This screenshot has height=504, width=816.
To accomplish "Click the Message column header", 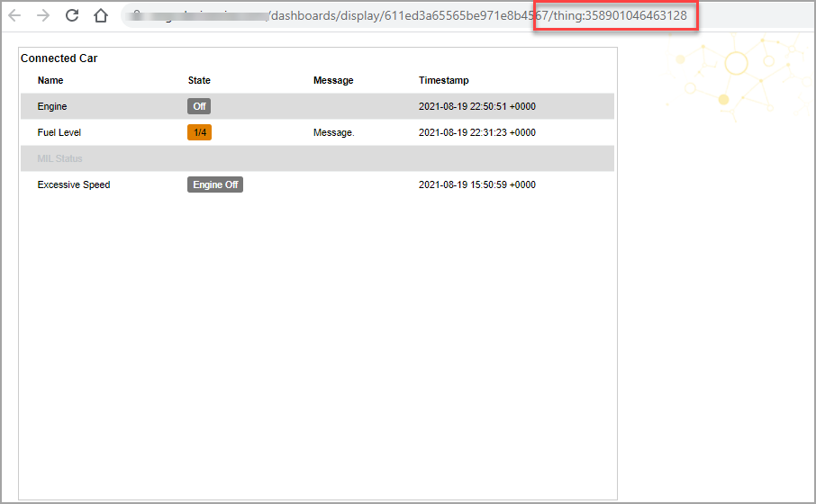I will click(x=333, y=80).
